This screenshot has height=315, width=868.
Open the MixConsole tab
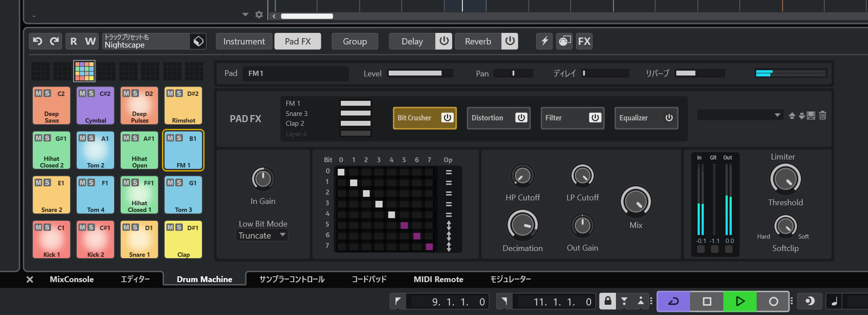pyautogui.click(x=71, y=279)
